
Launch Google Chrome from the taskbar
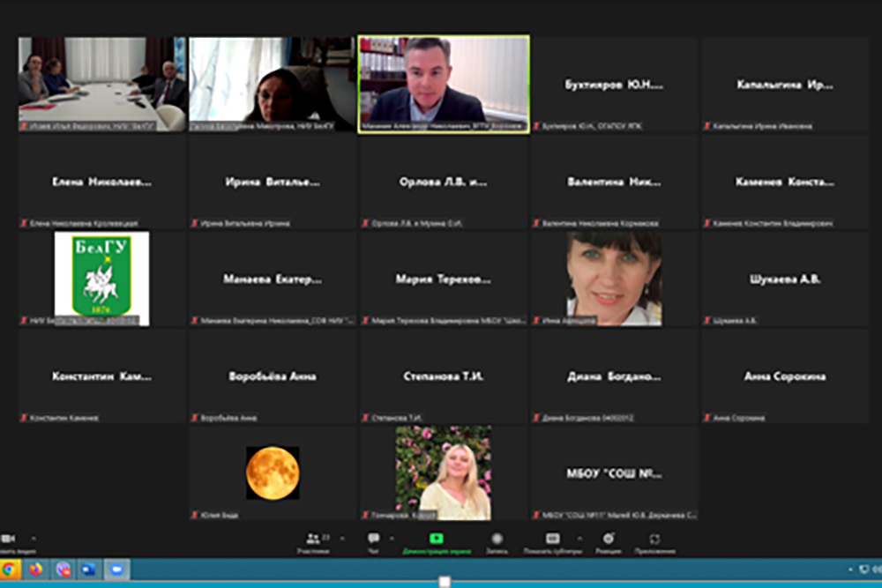(11, 569)
